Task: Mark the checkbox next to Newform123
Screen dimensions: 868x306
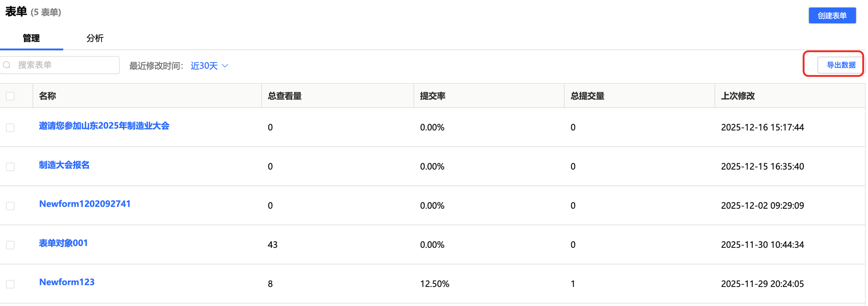Action: point(10,284)
